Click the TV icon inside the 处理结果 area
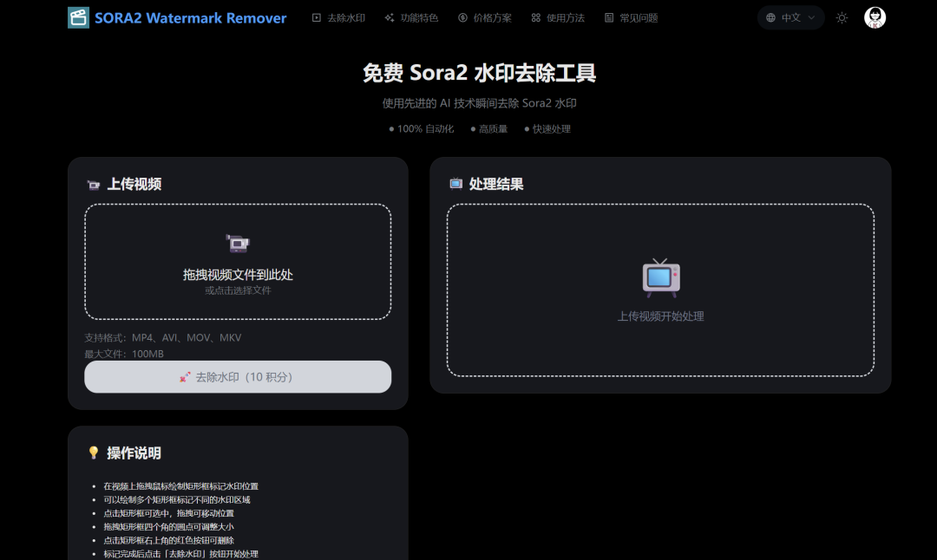Image resolution: width=937 pixels, height=560 pixels. tap(660, 278)
